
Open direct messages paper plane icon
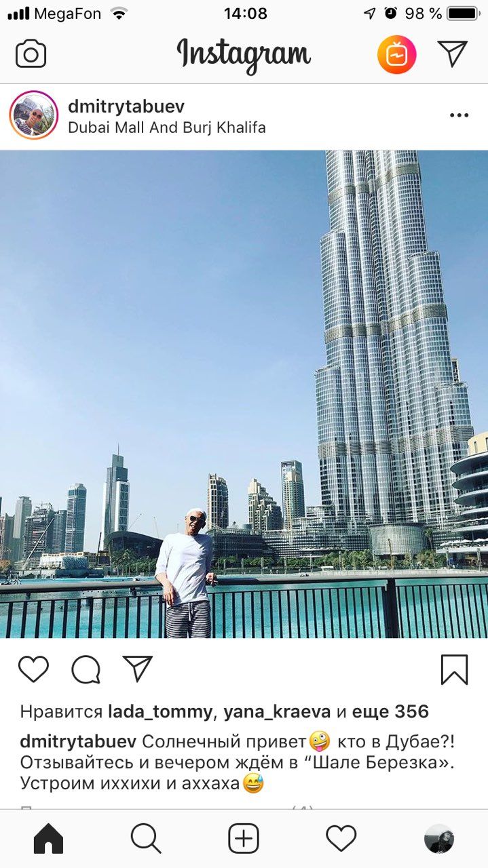453,54
